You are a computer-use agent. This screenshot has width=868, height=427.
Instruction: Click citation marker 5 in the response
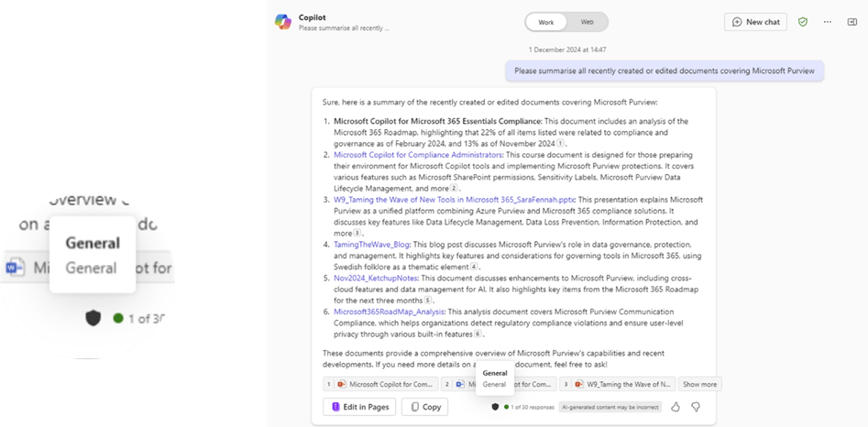(x=428, y=301)
